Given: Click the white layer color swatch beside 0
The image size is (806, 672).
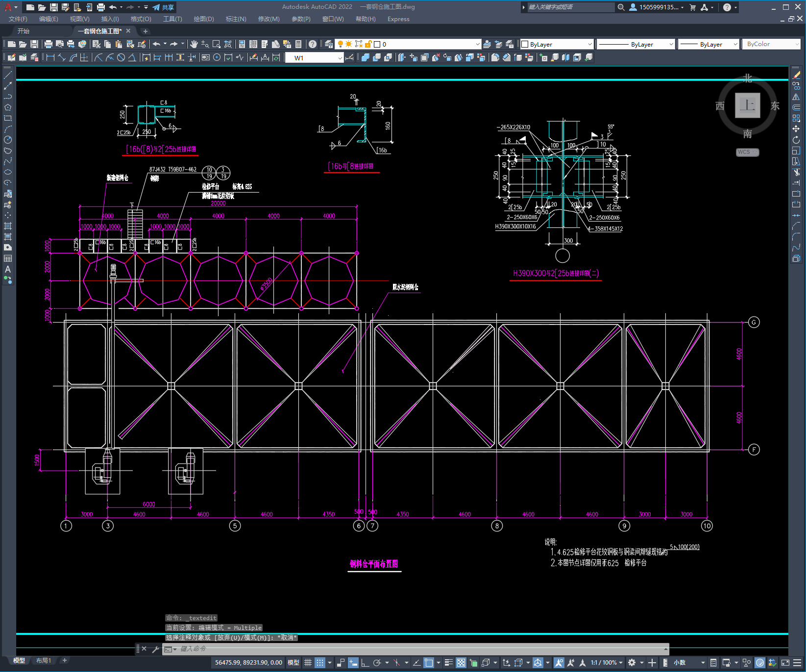Looking at the screenshot, I should click(377, 44).
